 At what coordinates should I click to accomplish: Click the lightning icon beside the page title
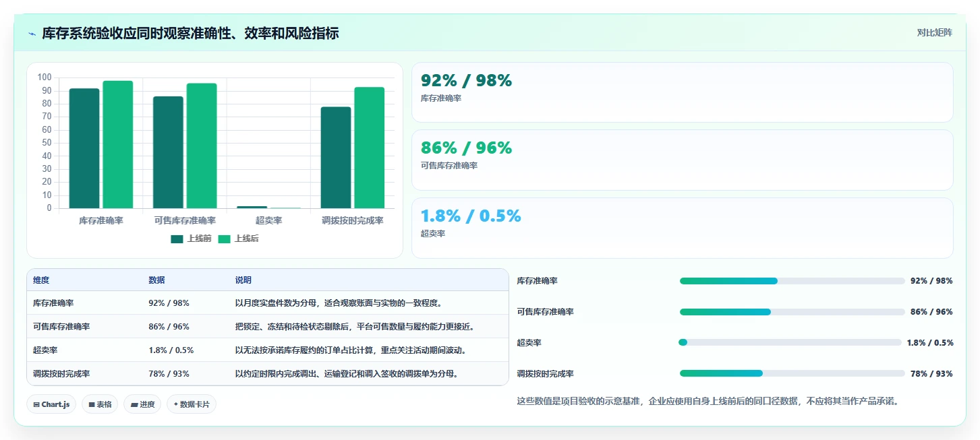point(32,34)
